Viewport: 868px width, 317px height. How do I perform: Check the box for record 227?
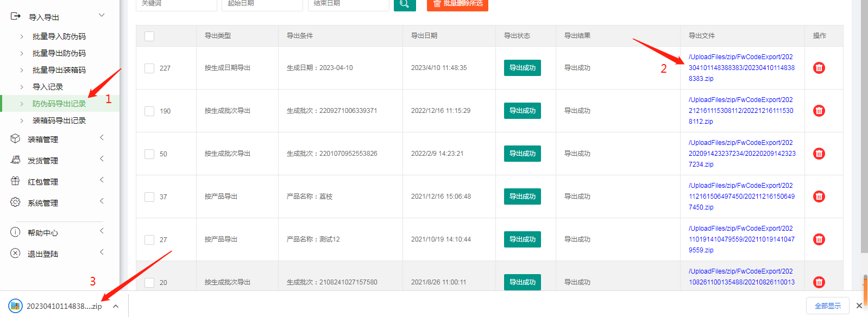(149, 68)
